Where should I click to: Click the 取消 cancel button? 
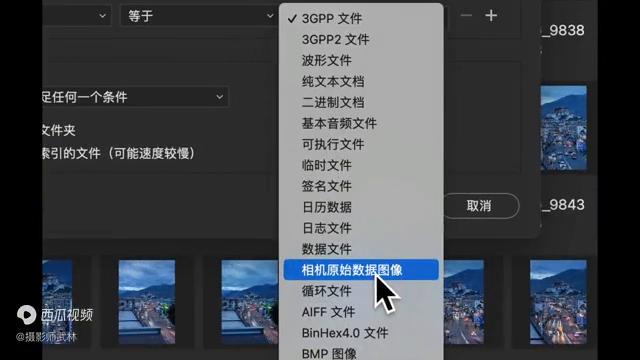coord(480,206)
